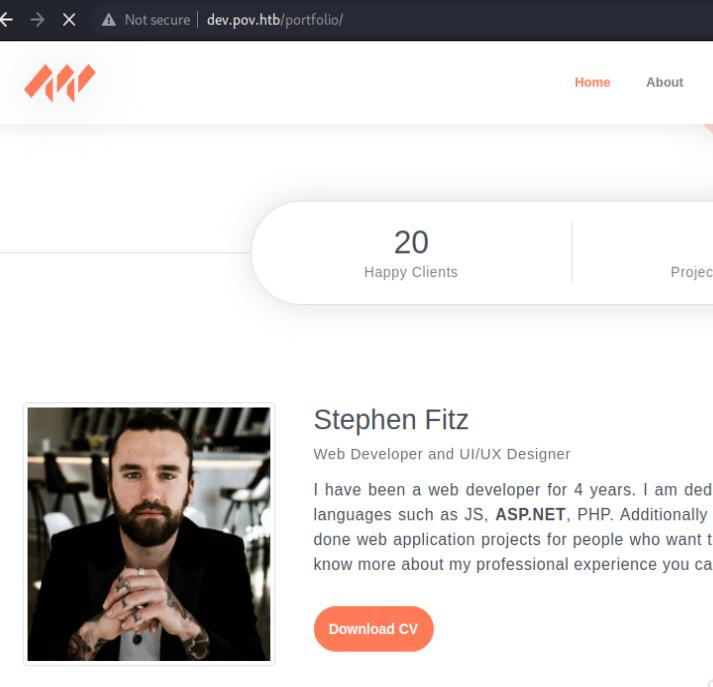Click the 20 Happy Clients counter
Screen dimensions: 713x687
pyautogui.click(x=411, y=253)
